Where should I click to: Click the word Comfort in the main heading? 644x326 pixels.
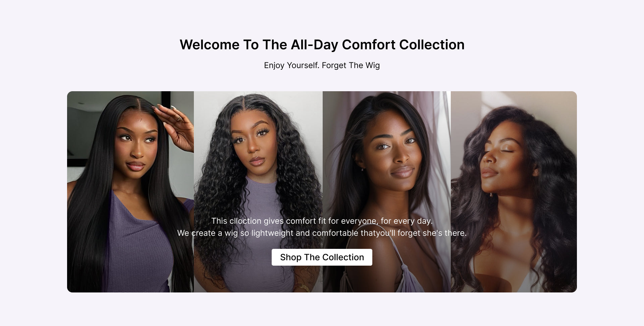[x=369, y=45]
